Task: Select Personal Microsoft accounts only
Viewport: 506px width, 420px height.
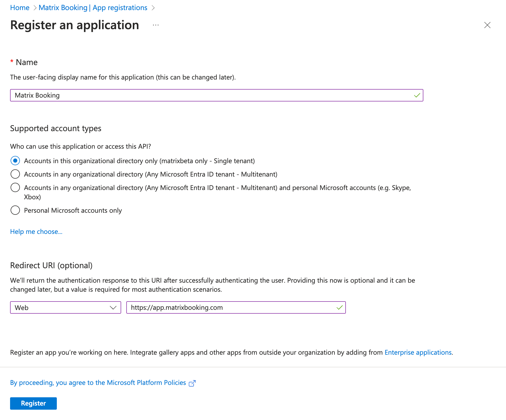Action: 15,210
